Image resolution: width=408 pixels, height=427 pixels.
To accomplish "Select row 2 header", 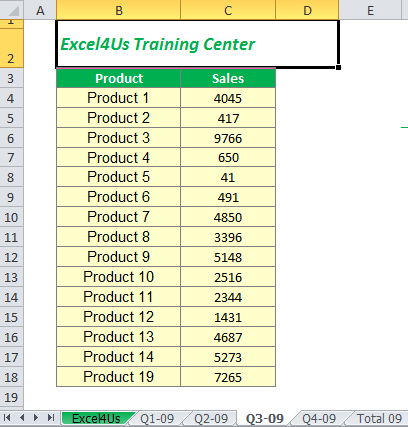I will 11,48.
